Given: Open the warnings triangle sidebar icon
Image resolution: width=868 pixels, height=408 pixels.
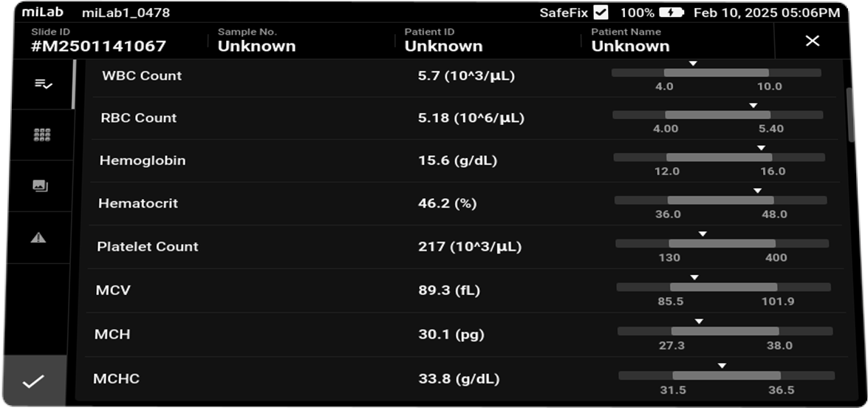Looking at the screenshot, I should pyautogui.click(x=38, y=237).
